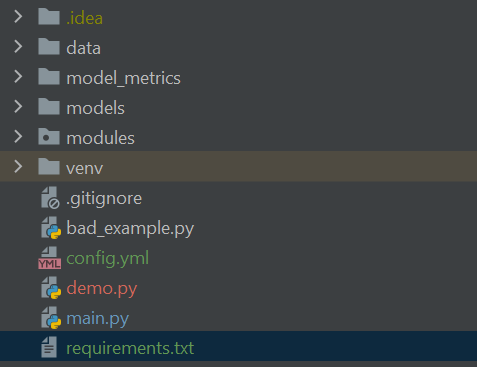Select the venv folder entry
Image resolution: width=477 pixels, height=367 pixels.
pos(238,167)
